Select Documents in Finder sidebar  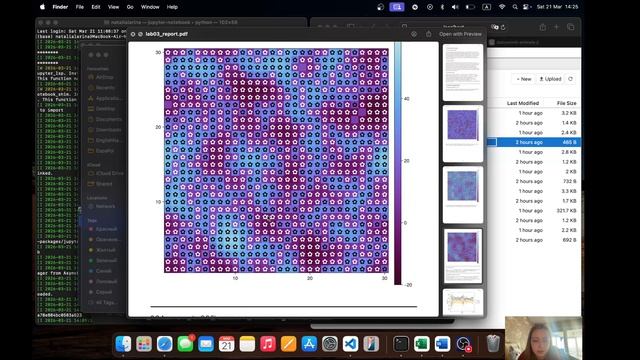[x=105, y=119]
